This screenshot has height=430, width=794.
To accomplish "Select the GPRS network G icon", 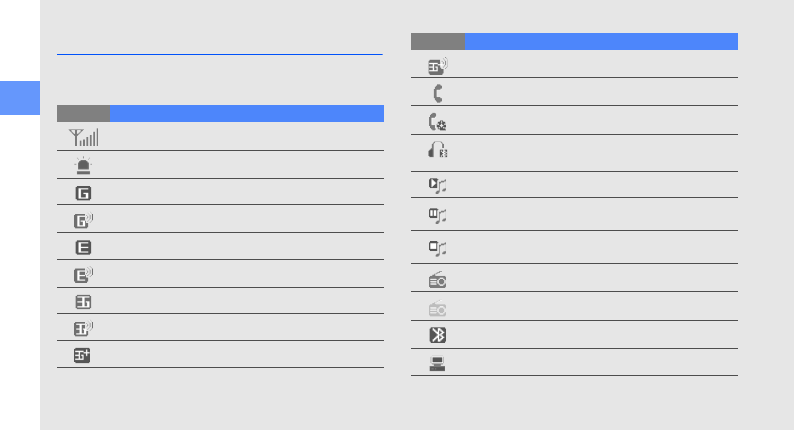I will [82, 192].
